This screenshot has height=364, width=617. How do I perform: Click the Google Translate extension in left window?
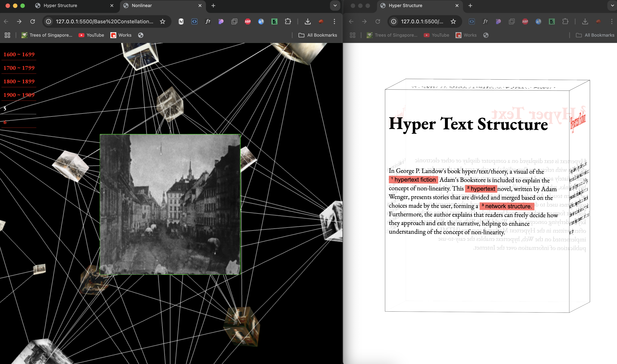261,22
